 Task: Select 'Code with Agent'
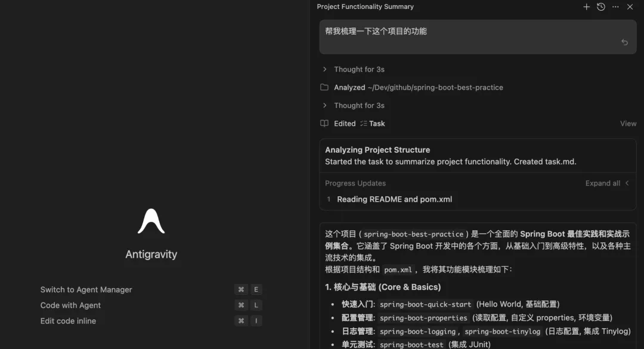coord(70,305)
